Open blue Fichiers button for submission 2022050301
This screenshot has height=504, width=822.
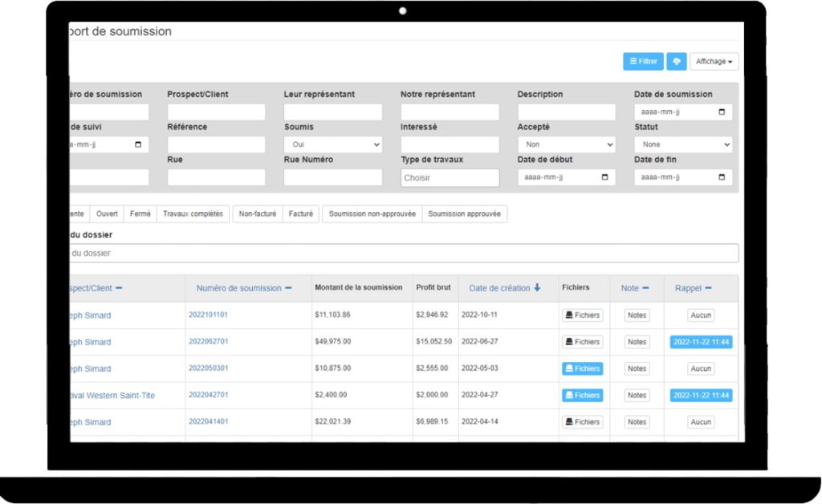(582, 368)
